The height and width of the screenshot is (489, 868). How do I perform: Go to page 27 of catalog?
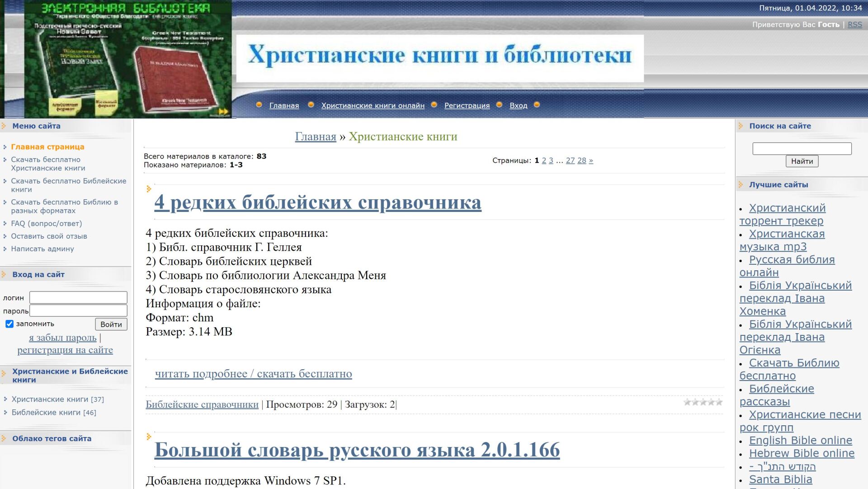tap(570, 160)
